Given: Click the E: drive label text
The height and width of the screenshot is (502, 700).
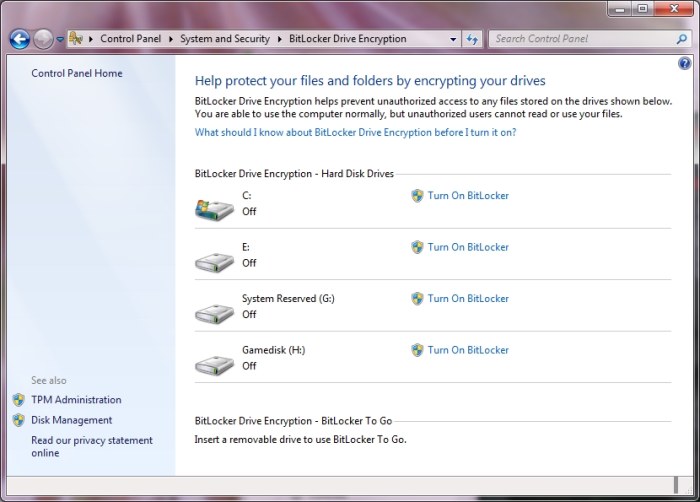Looking at the screenshot, I should point(246,247).
